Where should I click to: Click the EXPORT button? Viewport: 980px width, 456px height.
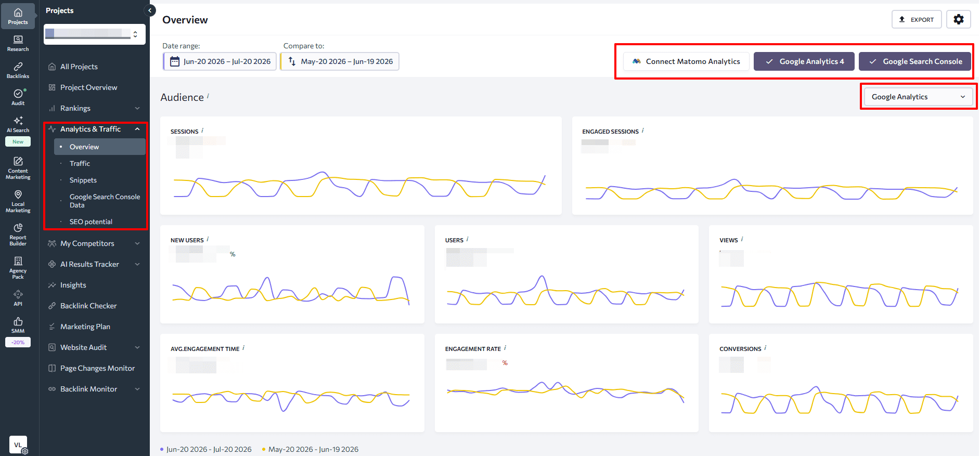point(917,19)
